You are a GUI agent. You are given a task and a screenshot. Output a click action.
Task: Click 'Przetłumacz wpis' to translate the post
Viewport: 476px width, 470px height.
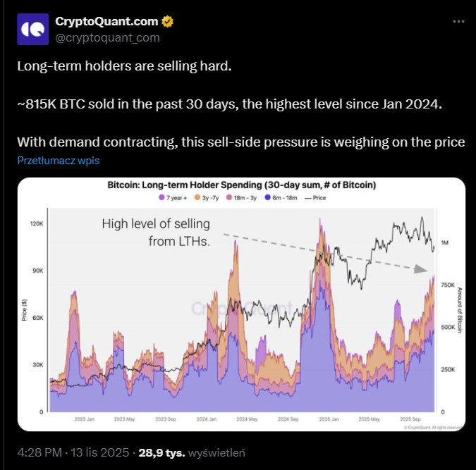tap(59, 160)
